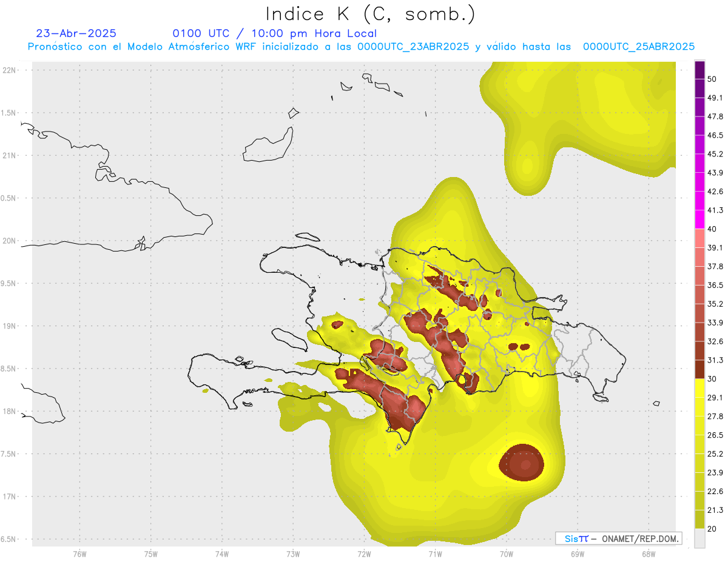Click the round brown K-index blob near 70W
728x562 pixels.
[x=522, y=463]
